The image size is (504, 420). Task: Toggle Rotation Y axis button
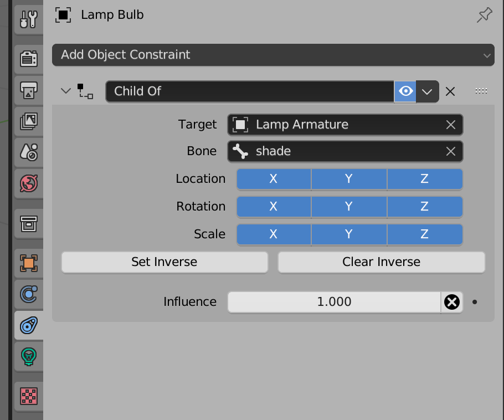point(349,207)
